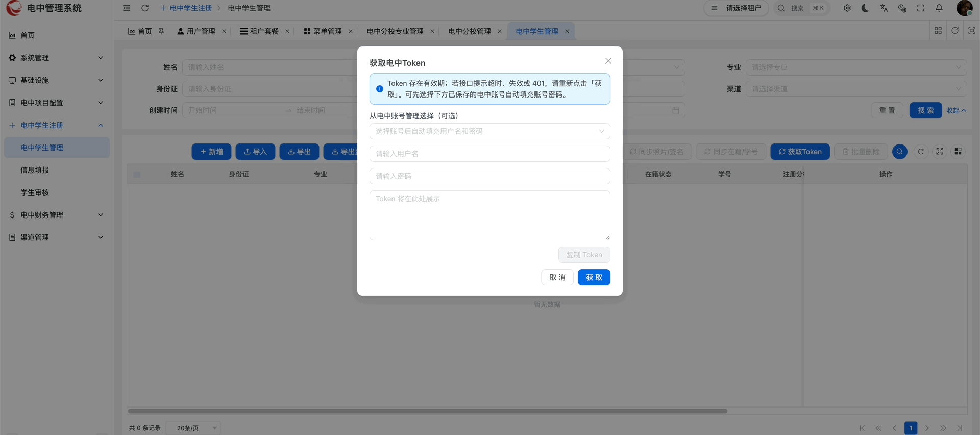Toggle the select-all checkbox in table header
This screenshot has height=435, width=980.
[137, 174]
